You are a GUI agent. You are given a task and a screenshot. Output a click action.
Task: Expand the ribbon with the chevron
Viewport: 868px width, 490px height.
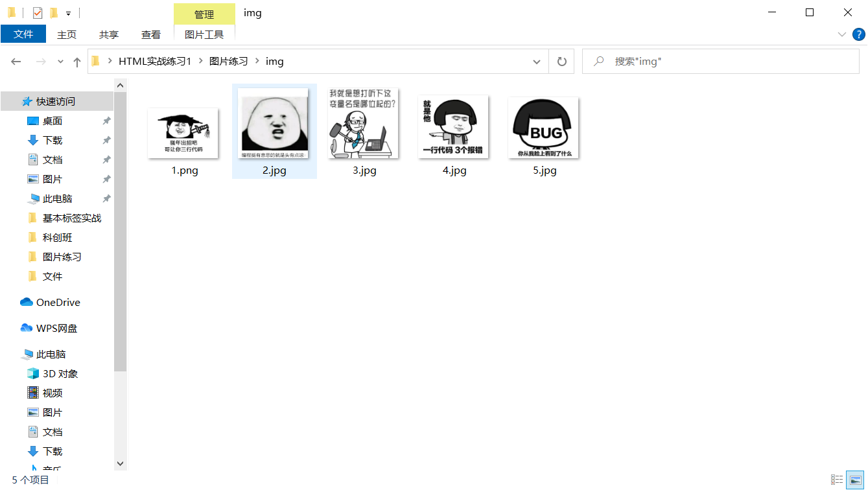click(x=842, y=34)
